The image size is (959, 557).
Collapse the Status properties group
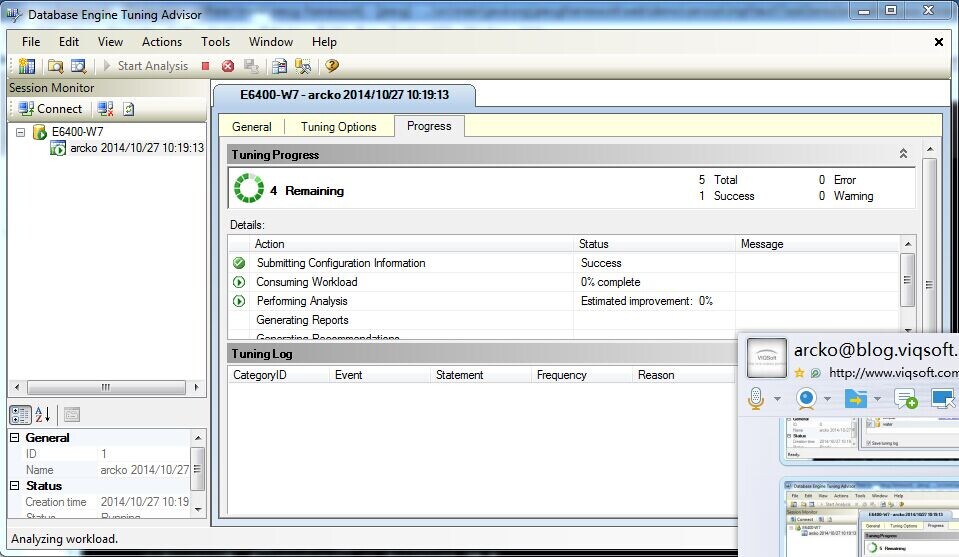click(15, 485)
